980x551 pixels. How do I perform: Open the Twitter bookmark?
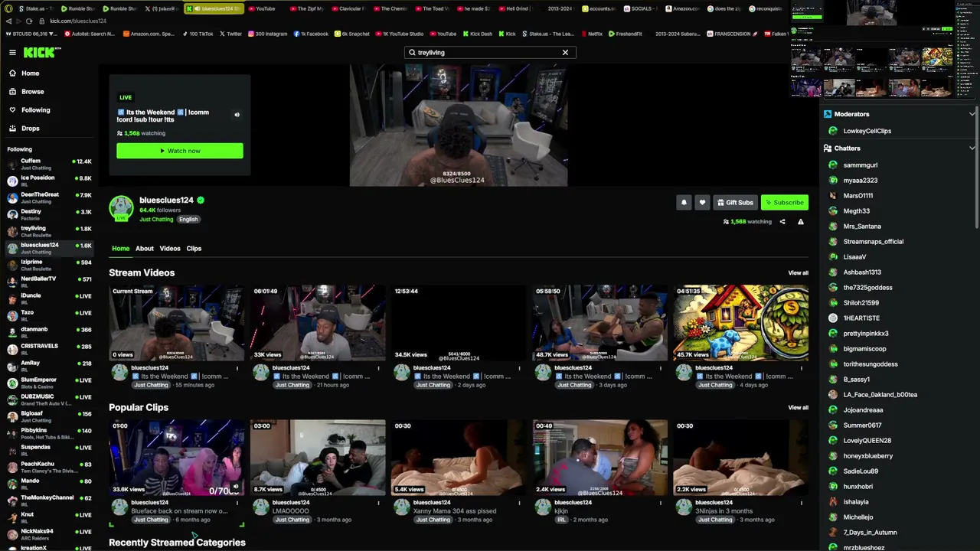(x=230, y=34)
